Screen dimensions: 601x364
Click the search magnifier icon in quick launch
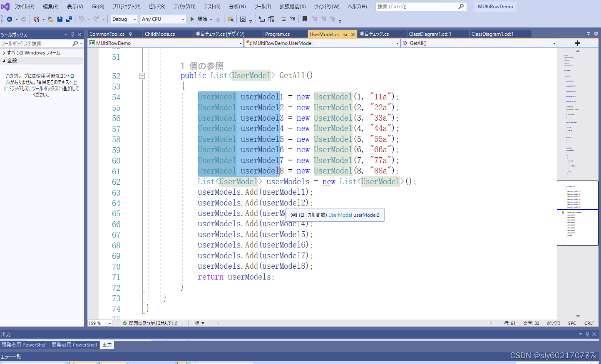(x=461, y=7)
